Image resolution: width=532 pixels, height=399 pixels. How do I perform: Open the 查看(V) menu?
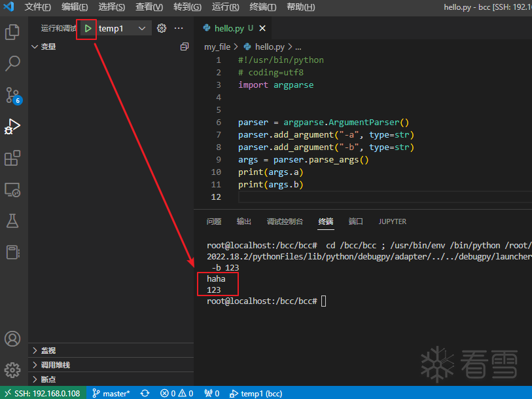149,7
